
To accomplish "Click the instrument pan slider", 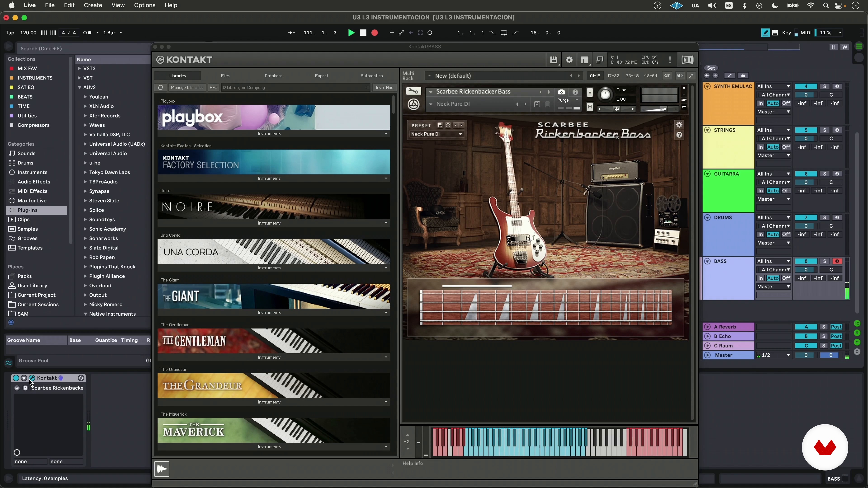I will click(x=616, y=109).
